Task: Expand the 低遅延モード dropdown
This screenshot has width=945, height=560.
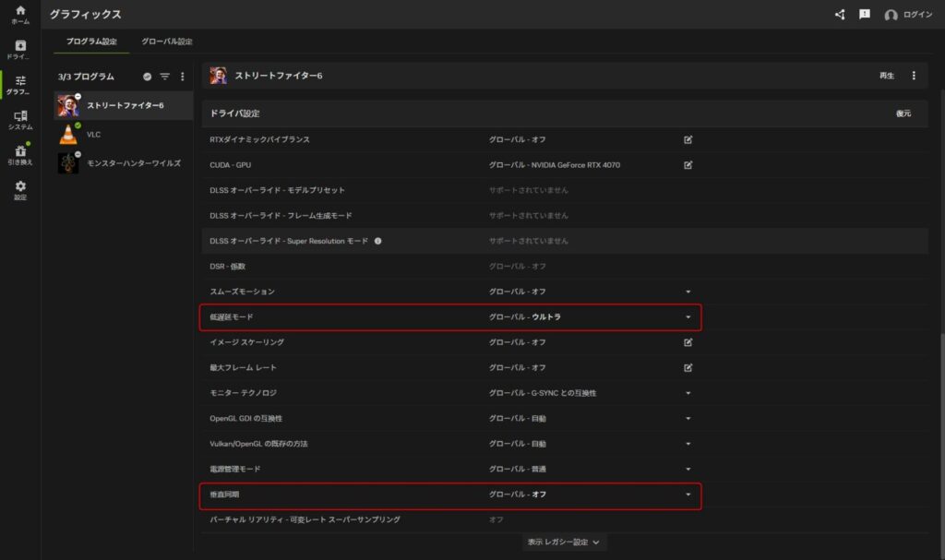Action: 688,317
